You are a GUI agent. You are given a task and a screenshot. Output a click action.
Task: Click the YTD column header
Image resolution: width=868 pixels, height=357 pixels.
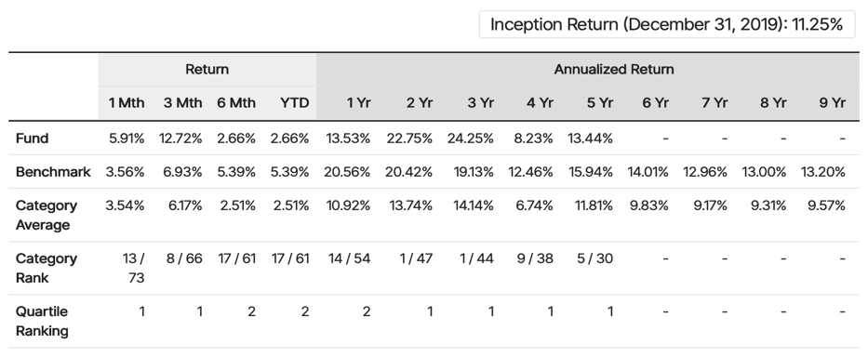[x=295, y=103]
